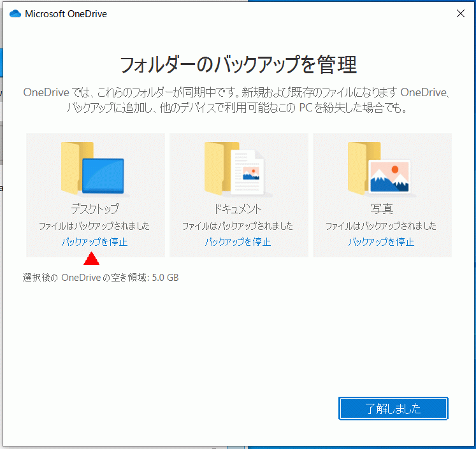This screenshot has width=476, height=449.
Task: Click the OneDrive free space 5.0 GB text
Action: coord(101,277)
